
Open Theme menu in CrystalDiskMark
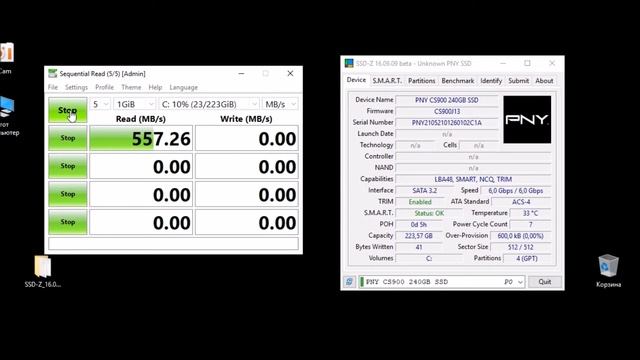[x=131, y=87]
